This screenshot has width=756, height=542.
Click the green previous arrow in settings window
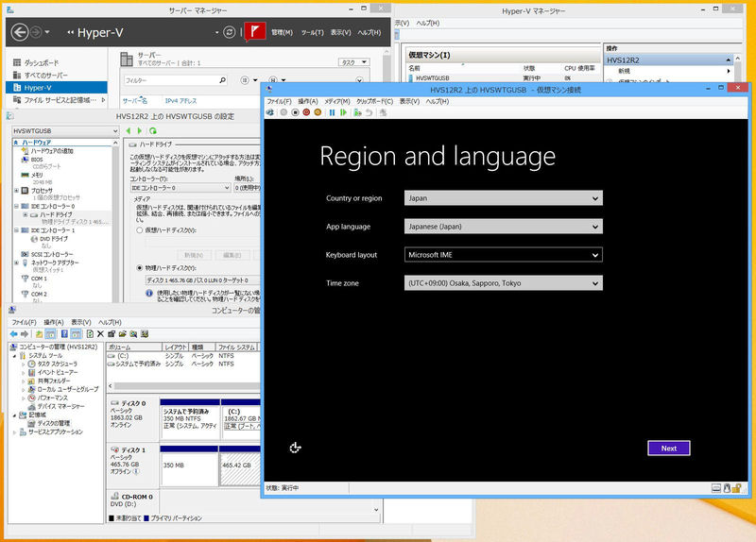129,130
